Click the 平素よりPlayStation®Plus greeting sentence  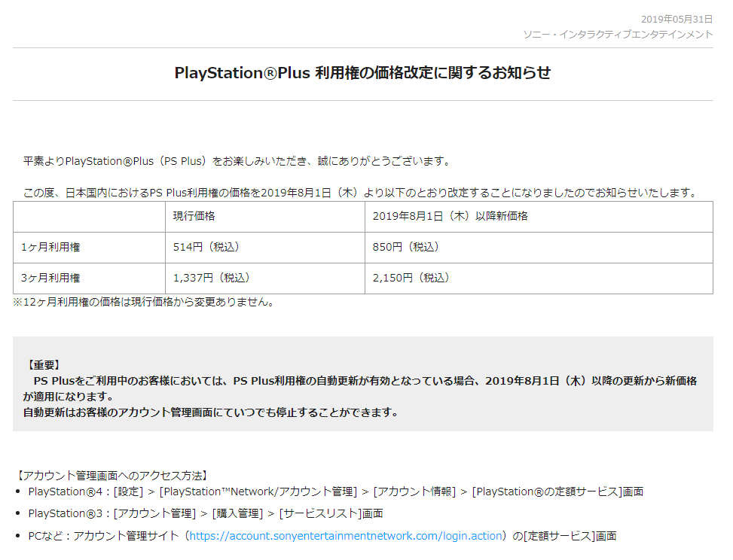[237, 161]
